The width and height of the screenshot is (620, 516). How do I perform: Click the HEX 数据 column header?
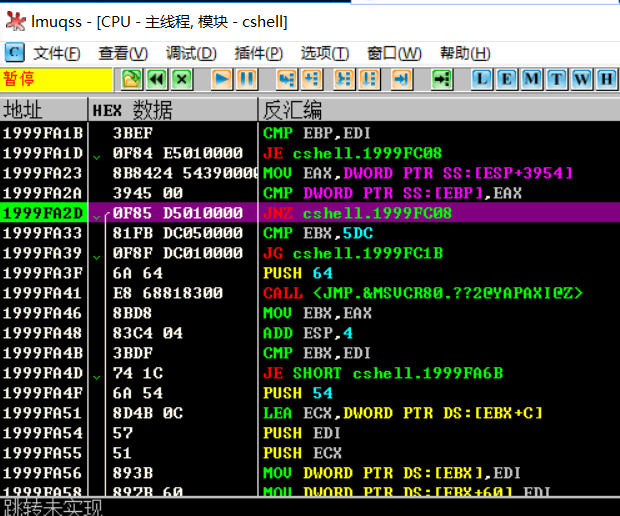(x=173, y=110)
